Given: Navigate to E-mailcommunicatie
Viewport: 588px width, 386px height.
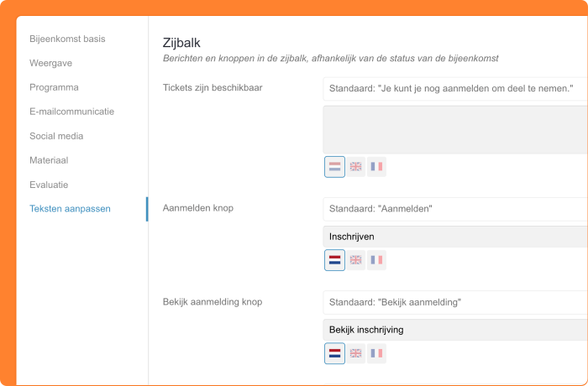Looking at the screenshot, I should [x=71, y=112].
